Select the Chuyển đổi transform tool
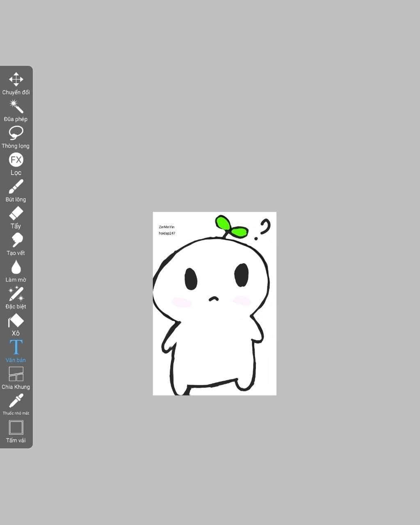Screen dimensions: 420x525 point(16,84)
